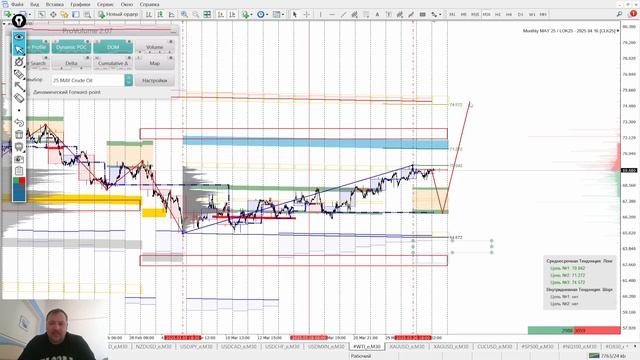Viewport: 640px width, 360px height.
Task: Click the undo arrow in overlay palette
Action: pyautogui.click(x=19, y=122)
